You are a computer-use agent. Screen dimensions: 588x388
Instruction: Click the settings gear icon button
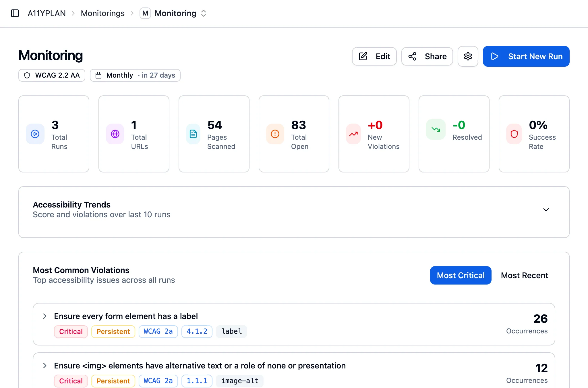[x=468, y=56]
